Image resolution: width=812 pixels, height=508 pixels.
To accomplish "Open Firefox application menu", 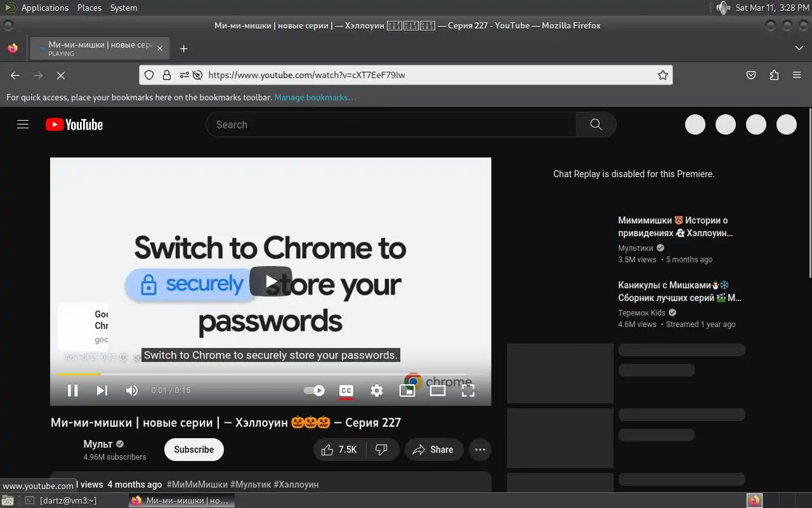I will (x=797, y=75).
